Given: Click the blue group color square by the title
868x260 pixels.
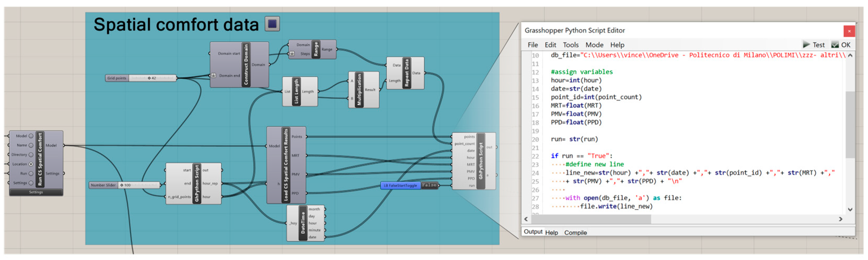Looking at the screenshot, I should coord(272,24).
